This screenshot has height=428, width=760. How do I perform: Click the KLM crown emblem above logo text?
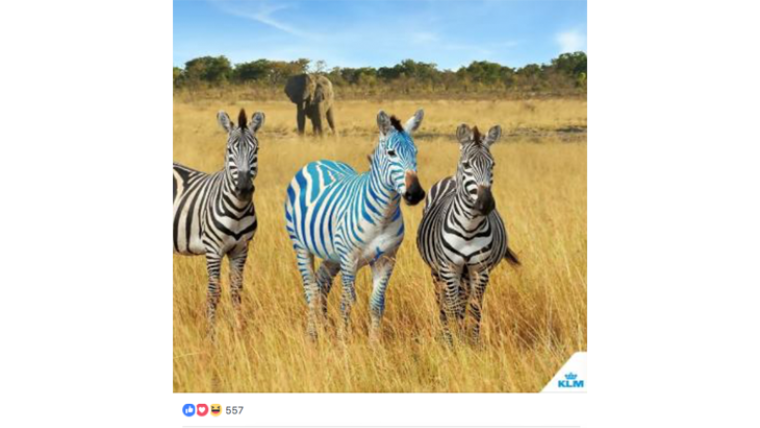(571, 376)
